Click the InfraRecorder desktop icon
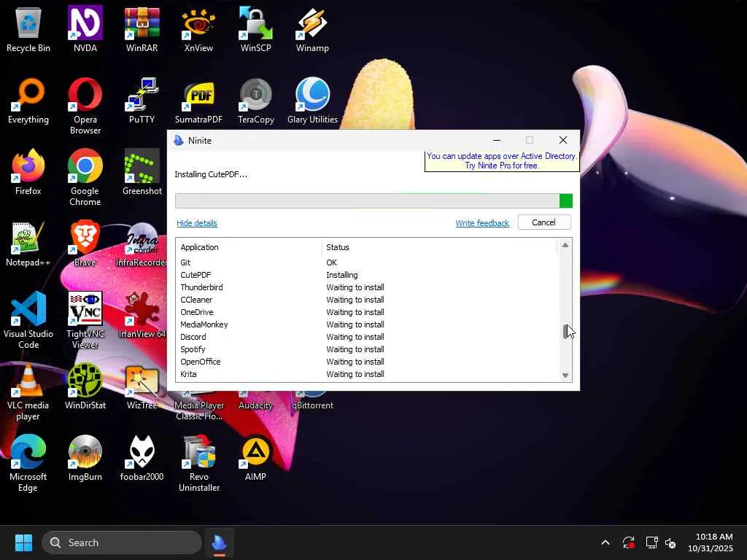 (x=142, y=244)
